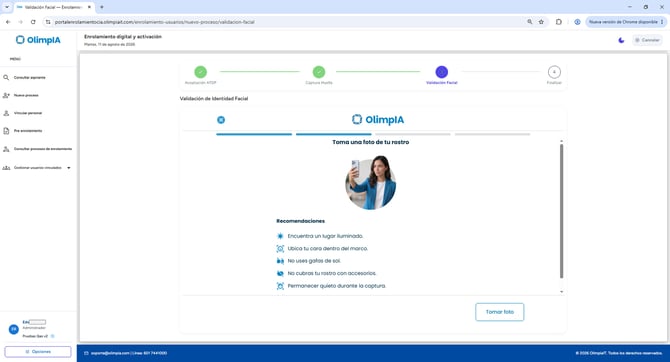Viewport: 670px width, 362px height.
Task: Click the Tomar foto button
Action: point(500,312)
